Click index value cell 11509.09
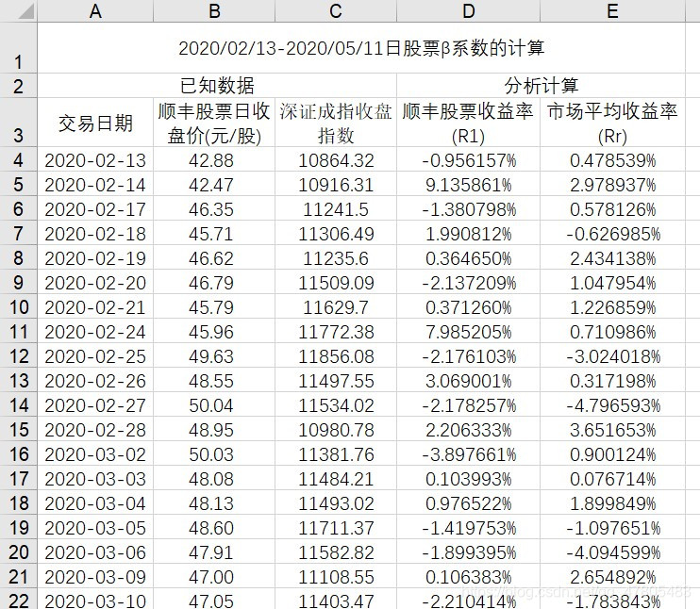 point(335,282)
